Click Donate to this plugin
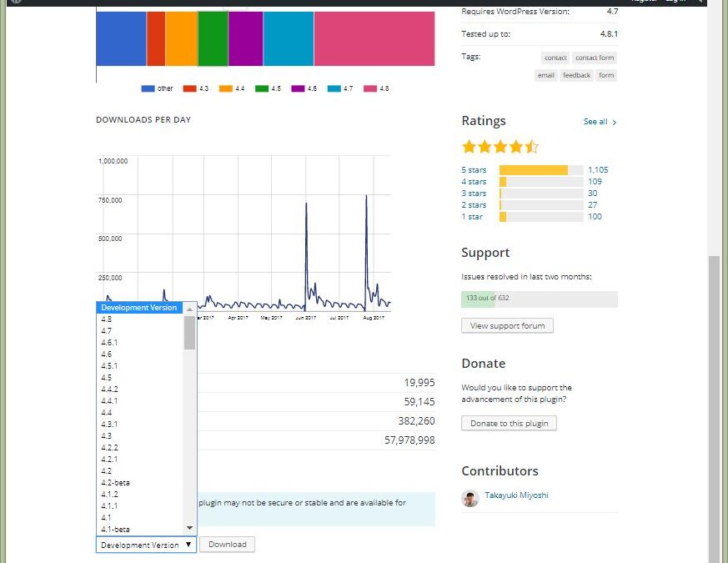Screen dimensions: 728x563 coord(509,423)
